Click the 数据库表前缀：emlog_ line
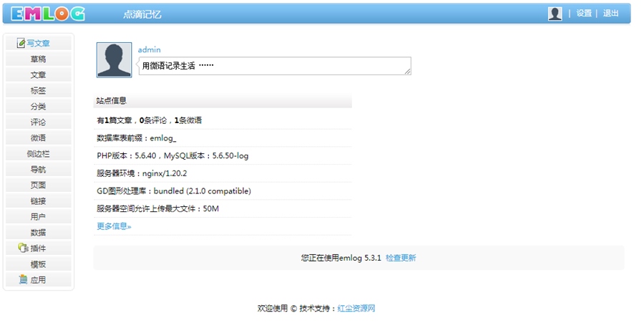644x323 pixels. 137,138
